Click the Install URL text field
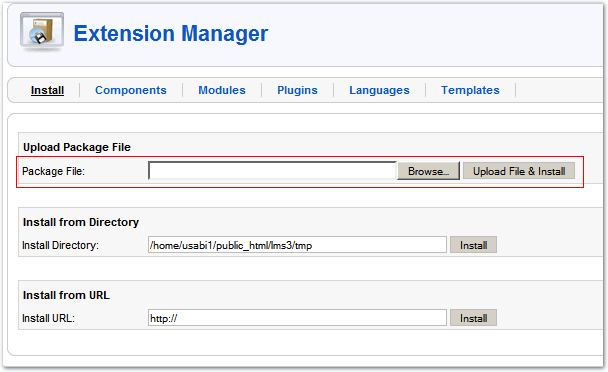The height and width of the screenshot is (372, 608). pos(297,318)
